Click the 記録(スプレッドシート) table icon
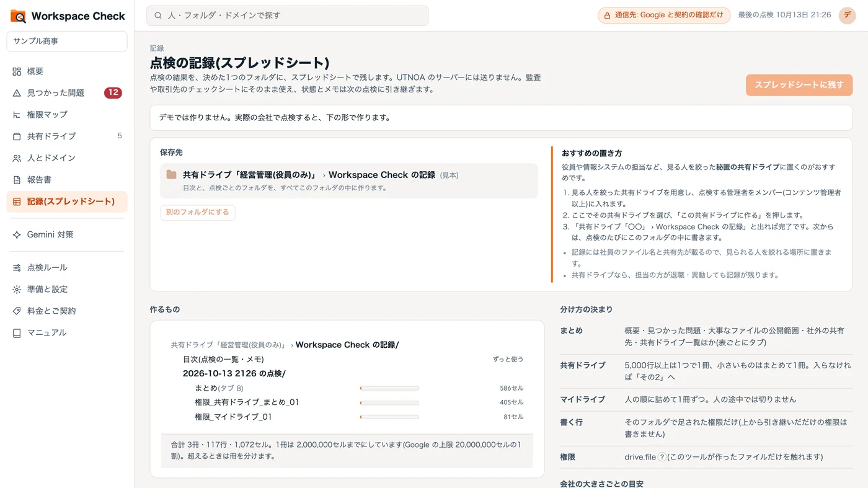Screen dimensions: 868x488 (17, 202)
